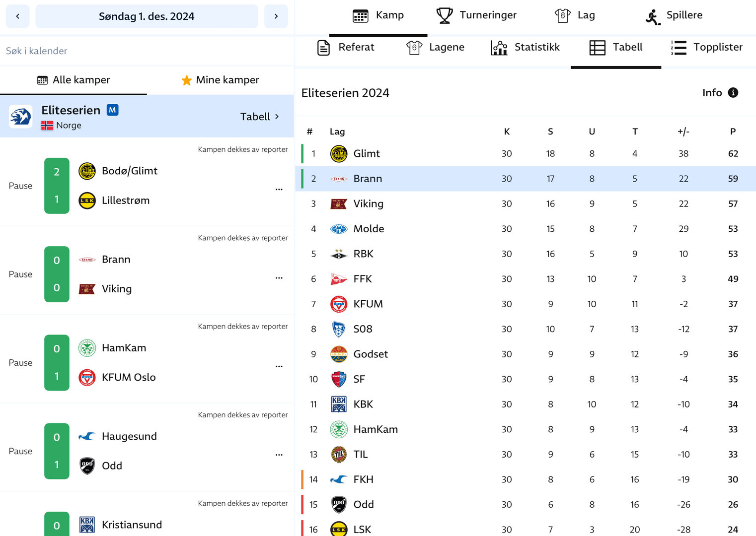Click the KFUM crest in table row 7
This screenshot has width=756, height=536.
[x=339, y=304]
